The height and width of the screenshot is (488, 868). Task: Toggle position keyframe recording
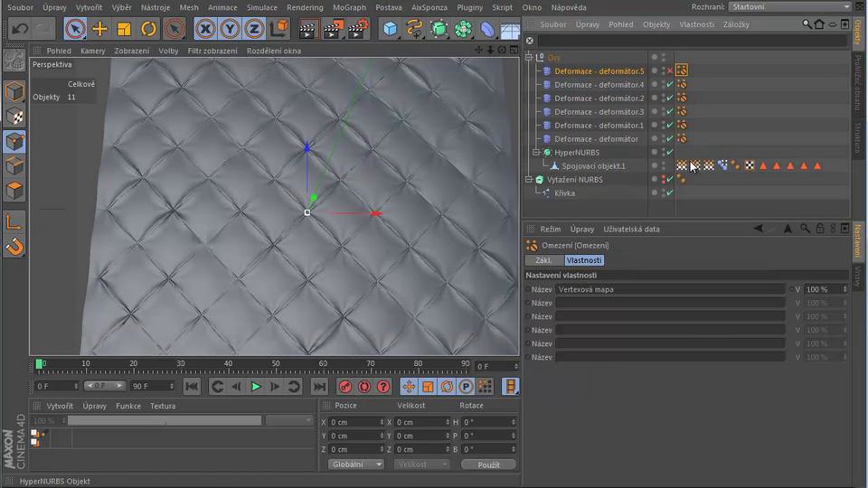pos(409,387)
